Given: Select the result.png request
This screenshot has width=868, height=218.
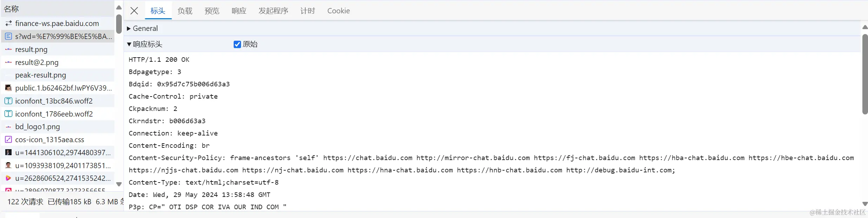Looking at the screenshot, I should click(31, 49).
